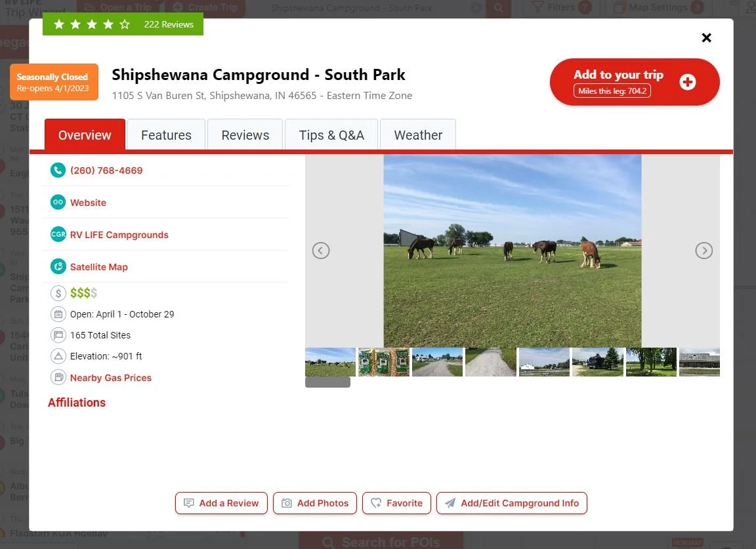
Task: Click the satellite icon beside Satellite Map
Action: coord(58,266)
